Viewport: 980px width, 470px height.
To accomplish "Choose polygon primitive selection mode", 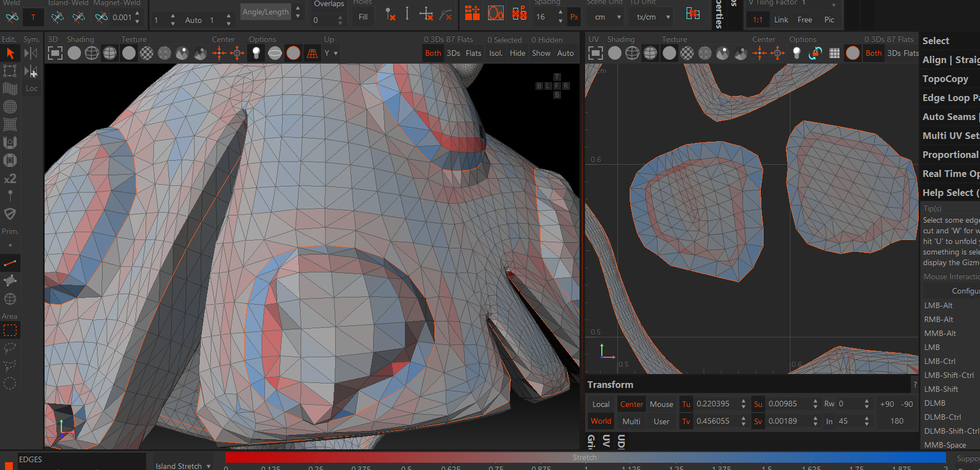I will [10, 281].
